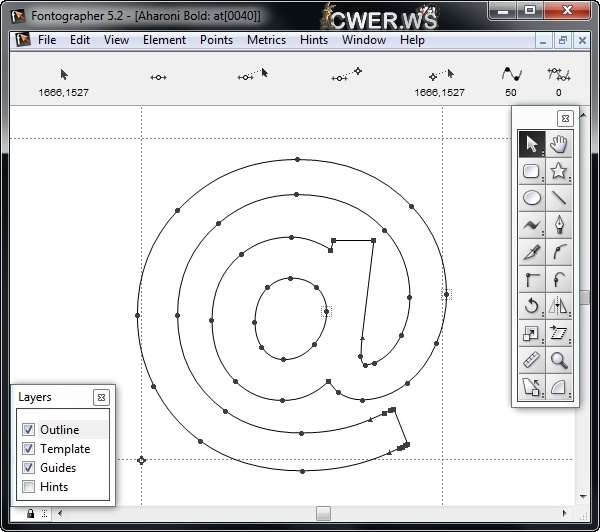The width and height of the screenshot is (600, 532).
Task: Close the Layers panel
Action: (x=101, y=397)
